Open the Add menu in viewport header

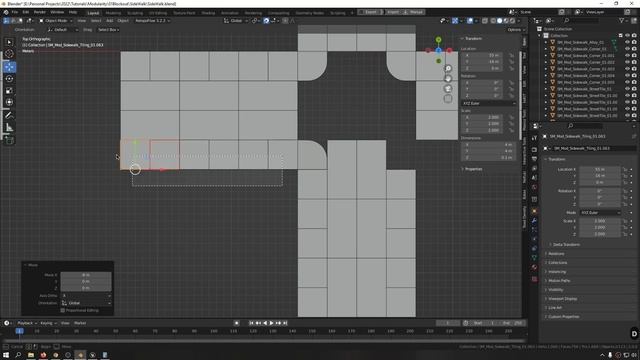coord(109,20)
